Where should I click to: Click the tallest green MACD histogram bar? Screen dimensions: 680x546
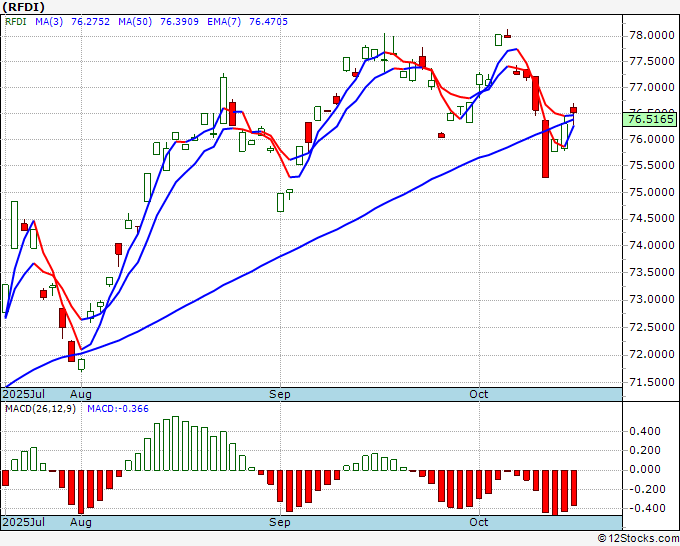point(175,443)
